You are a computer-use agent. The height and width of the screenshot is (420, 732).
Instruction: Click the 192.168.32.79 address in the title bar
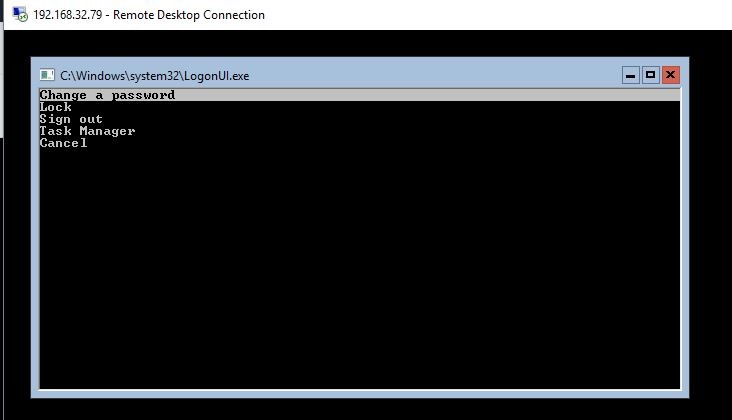coord(68,15)
